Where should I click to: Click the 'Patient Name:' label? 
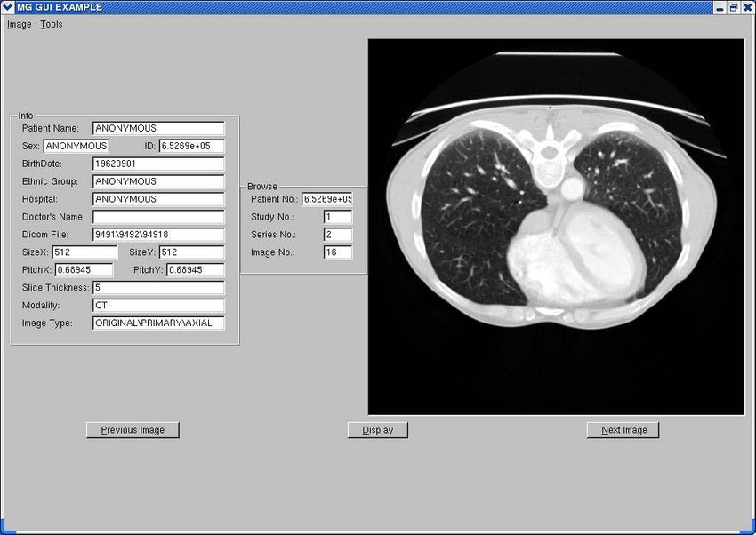[50, 129]
